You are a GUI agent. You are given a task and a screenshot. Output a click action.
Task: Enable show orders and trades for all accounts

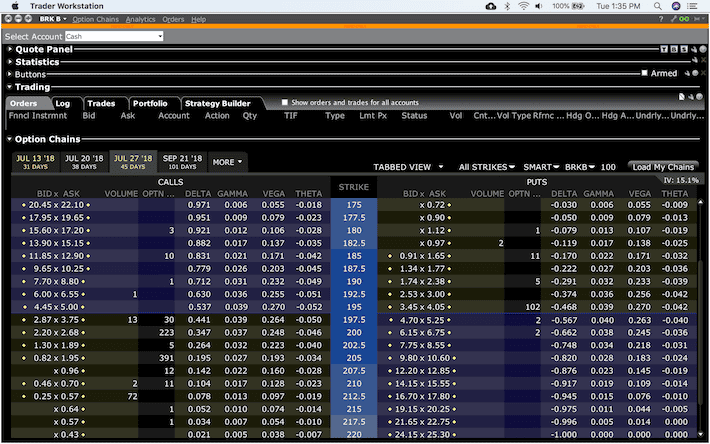pos(285,103)
